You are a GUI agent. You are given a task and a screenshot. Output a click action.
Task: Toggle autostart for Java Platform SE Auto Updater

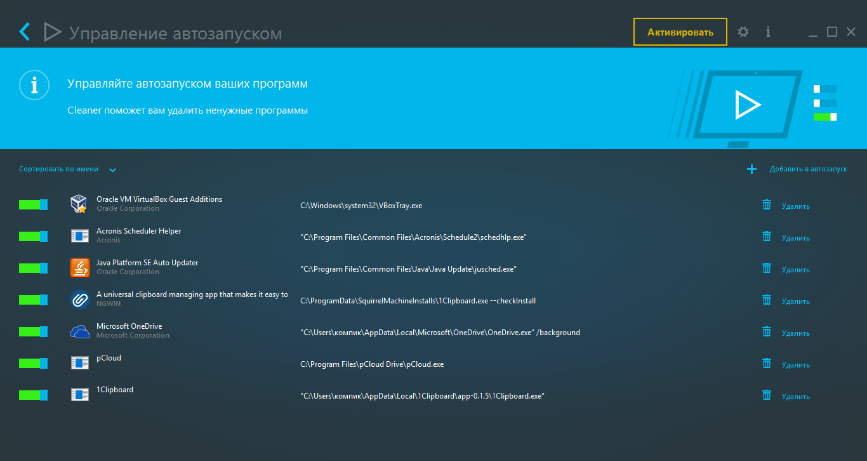[33, 268]
